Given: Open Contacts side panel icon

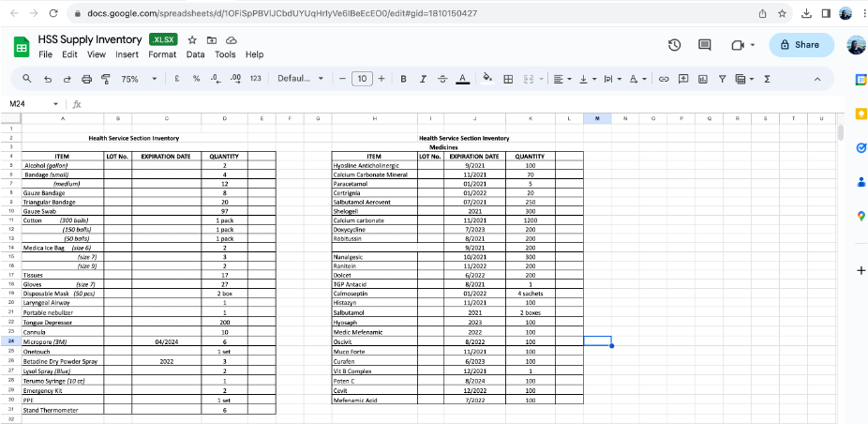Looking at the screenshot, I should tap(861, 182).
